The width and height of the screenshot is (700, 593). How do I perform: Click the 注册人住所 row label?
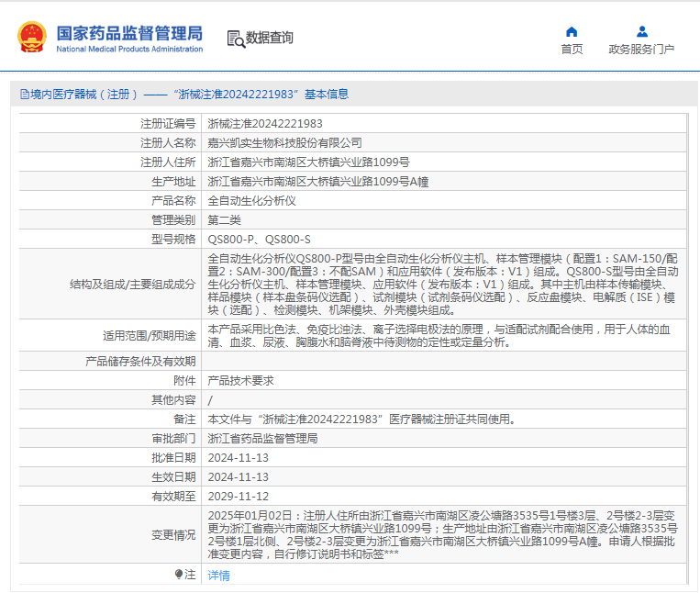click(168, 162)
